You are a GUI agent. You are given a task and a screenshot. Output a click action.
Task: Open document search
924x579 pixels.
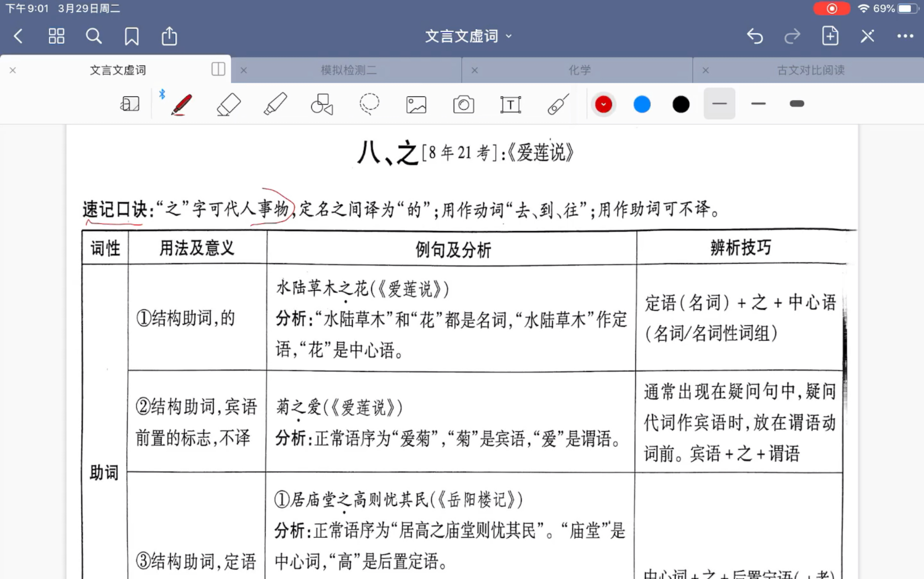93,36
